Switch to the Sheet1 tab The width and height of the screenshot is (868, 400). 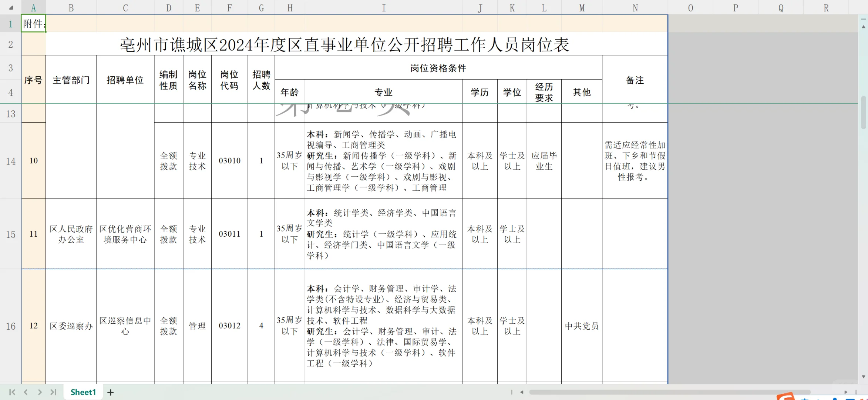point(83,392)
